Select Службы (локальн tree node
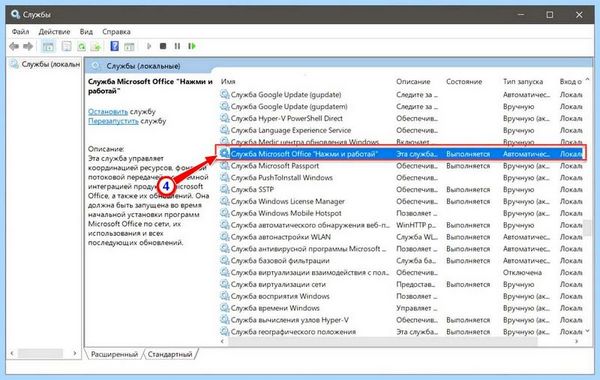 (x=46, y=64)
